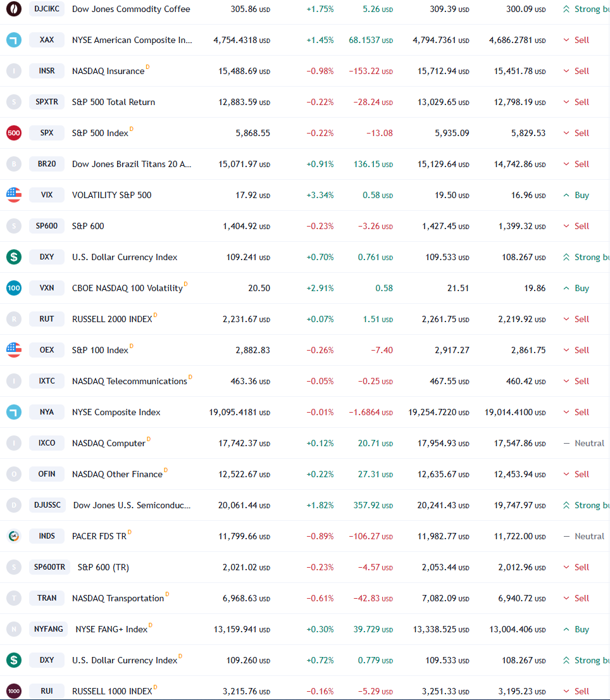The height and width of the screenshot is (700, 610).
Task: Click the DJCIKC coffee bean icon
Action: pos(14,9)
